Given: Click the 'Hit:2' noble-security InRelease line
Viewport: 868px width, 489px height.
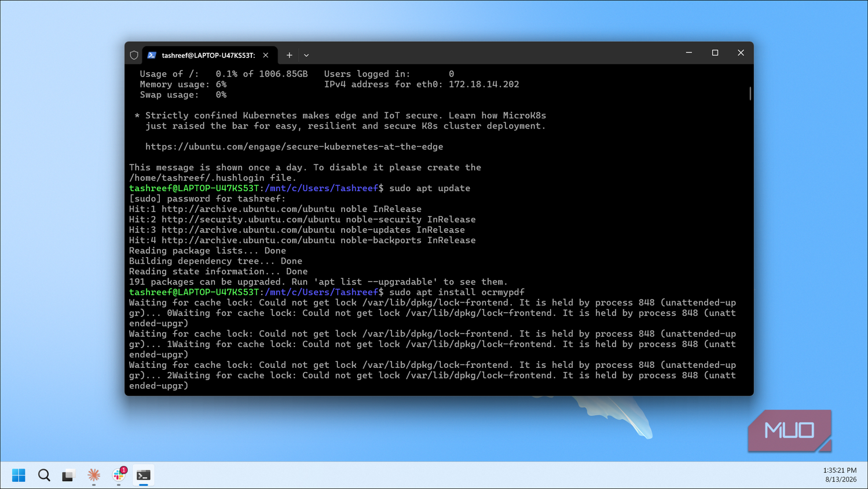Looking at the screenshot, I should point(302,220).
